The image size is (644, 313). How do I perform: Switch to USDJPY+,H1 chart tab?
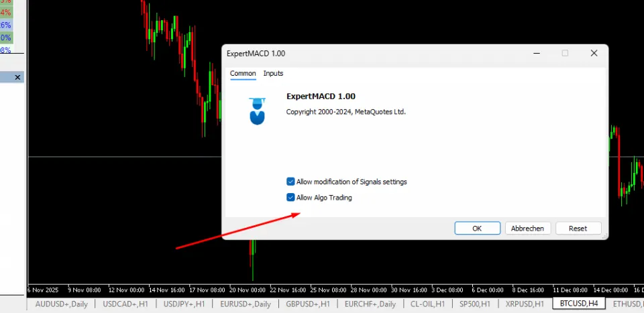[184, 304]
